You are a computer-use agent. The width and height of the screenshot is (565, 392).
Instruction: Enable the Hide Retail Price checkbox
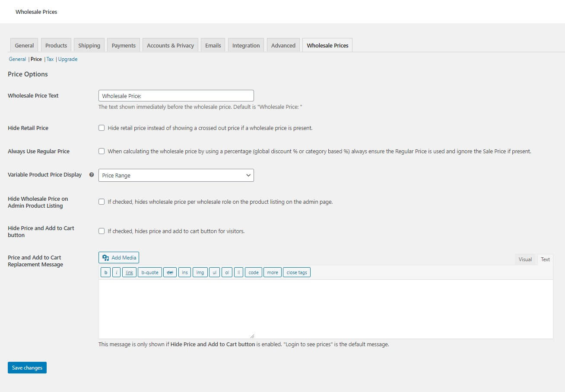click(x=102, y=128)
